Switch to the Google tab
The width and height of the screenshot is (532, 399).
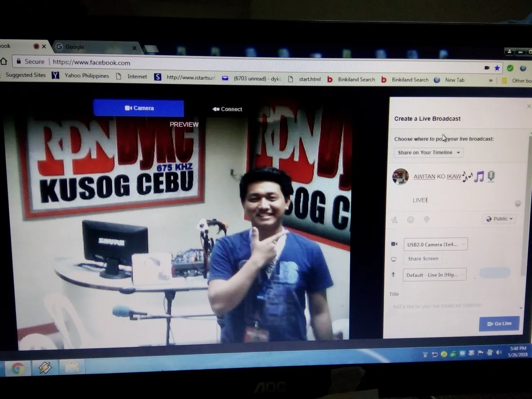pos(96,47)
